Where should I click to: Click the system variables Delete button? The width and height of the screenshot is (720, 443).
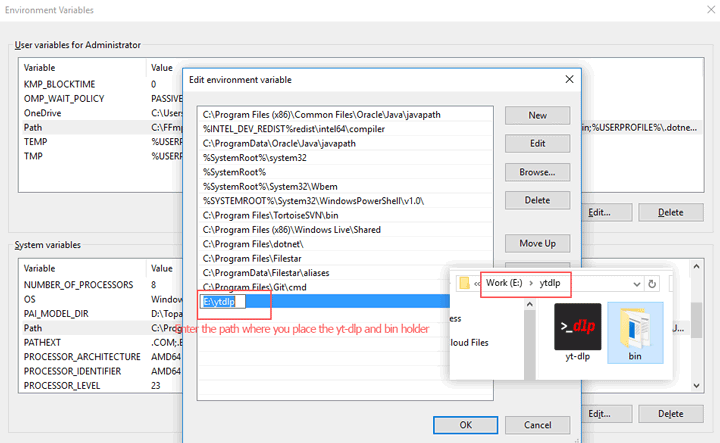click(670, 414)
